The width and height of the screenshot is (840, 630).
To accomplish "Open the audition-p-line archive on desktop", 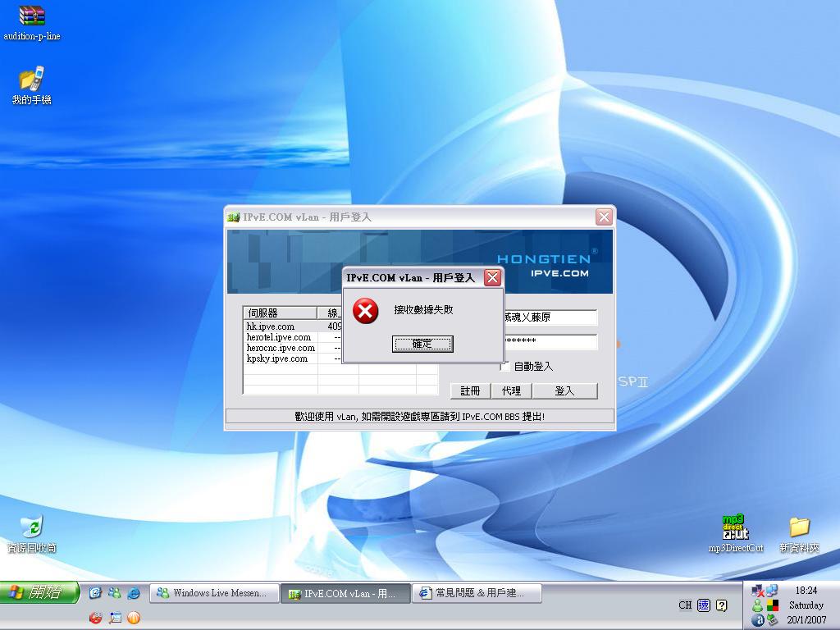I will [32, 16].
